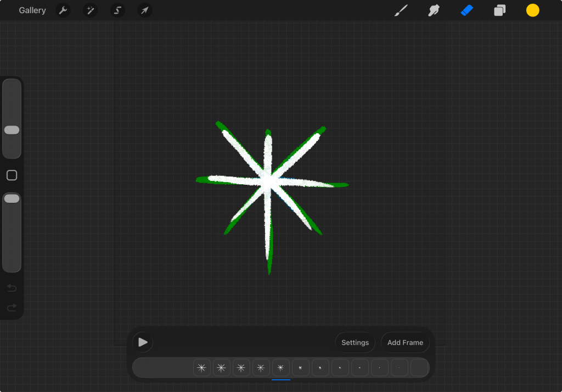Click the upper brush size slider
The height and width of the screenshot is (392, 562).
coord(12,130)
